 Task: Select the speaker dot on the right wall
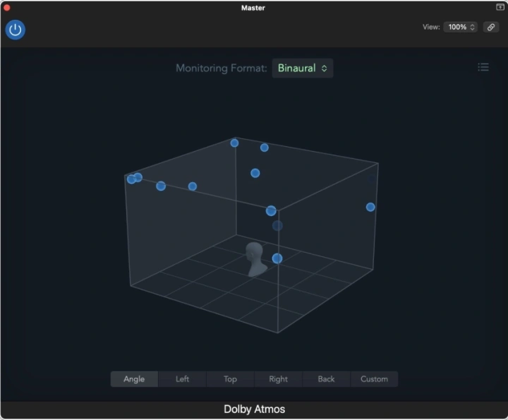click(370, 207)
